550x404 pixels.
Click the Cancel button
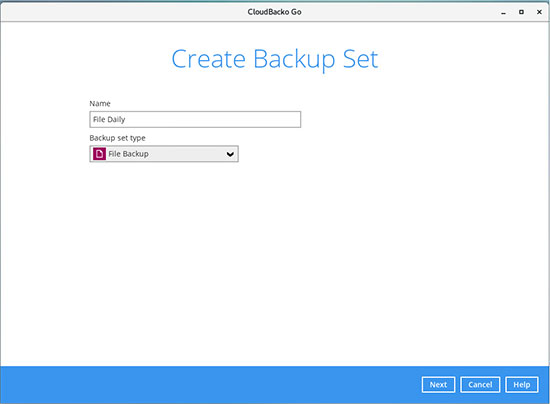pyautogui.click(x=480, y=385)
